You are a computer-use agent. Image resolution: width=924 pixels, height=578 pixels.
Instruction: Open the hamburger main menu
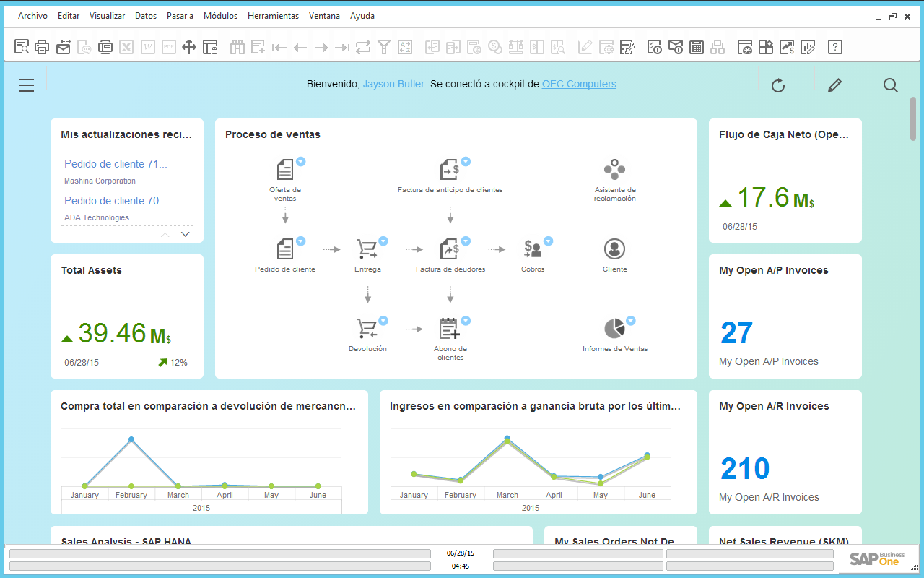(x=27, y=85)
